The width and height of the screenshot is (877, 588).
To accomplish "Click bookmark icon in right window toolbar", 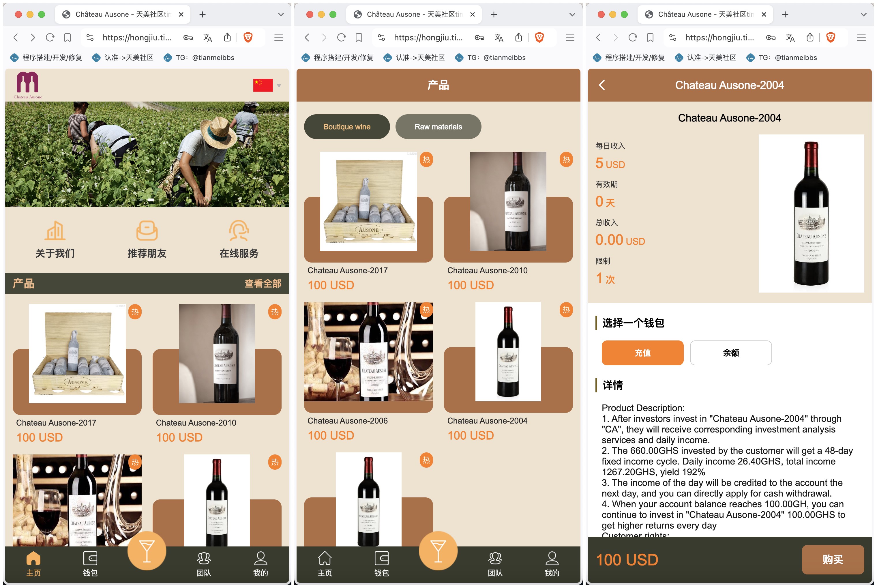I will 650,38.
